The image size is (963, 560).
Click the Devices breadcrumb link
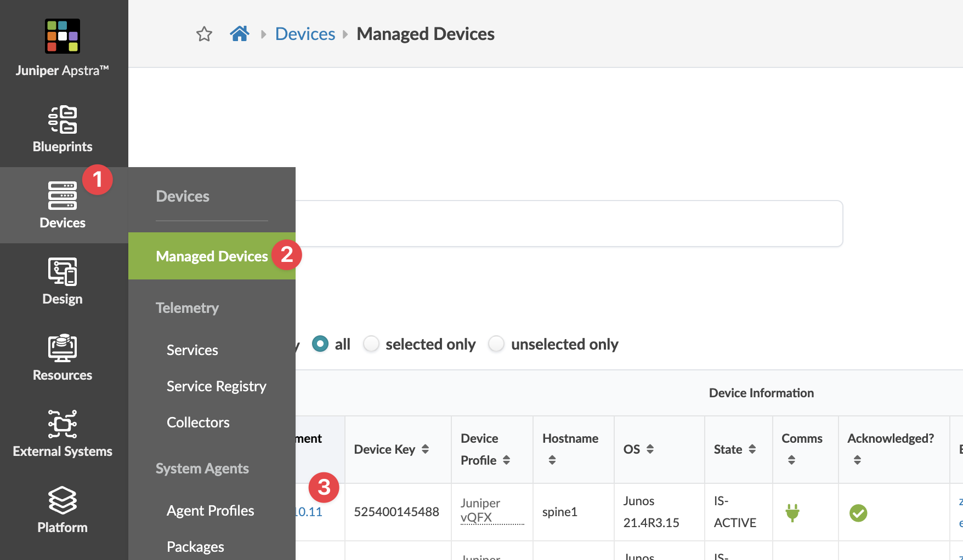coord(305,34)
